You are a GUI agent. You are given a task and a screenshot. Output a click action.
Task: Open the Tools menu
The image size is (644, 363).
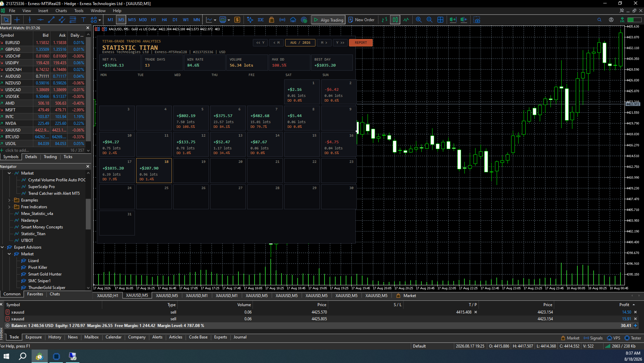tap(79, 11)
